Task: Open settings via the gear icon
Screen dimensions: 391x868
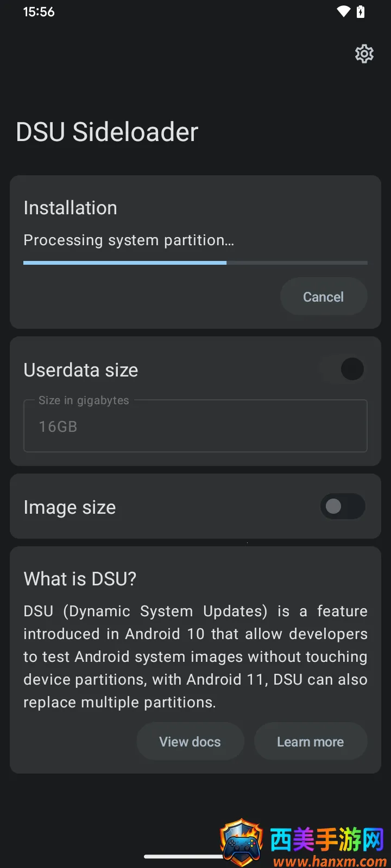Action: pyautogui.click(x=364, y=54)
